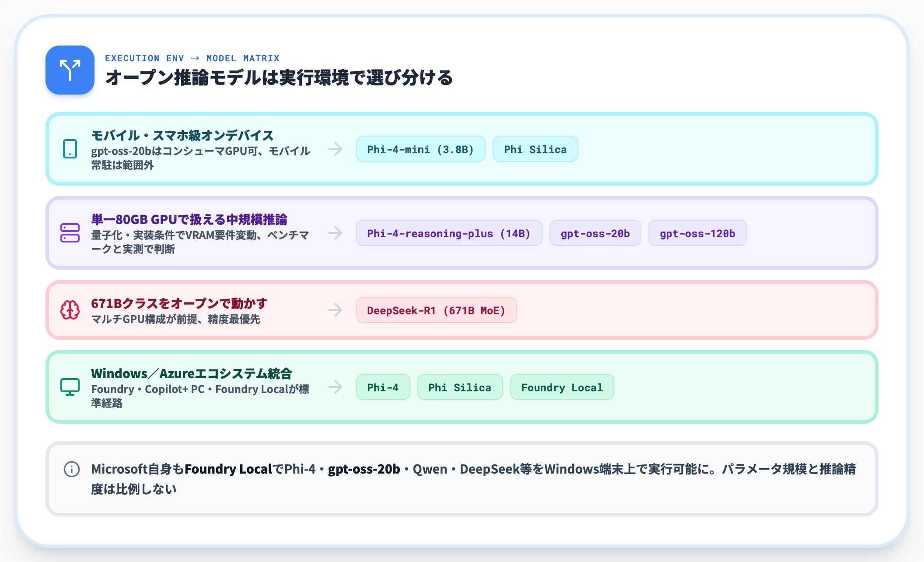Select the Phi Silica chip in the Windows/Azure row
Image resolution: width=924 pixels, height=562 pixels.
click(460, 387)
